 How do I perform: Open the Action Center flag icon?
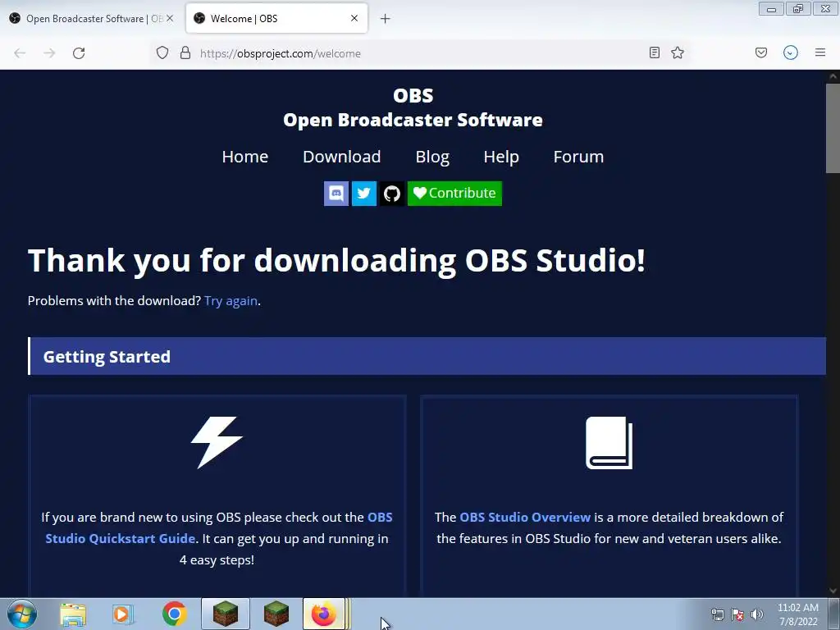(737, 614)
